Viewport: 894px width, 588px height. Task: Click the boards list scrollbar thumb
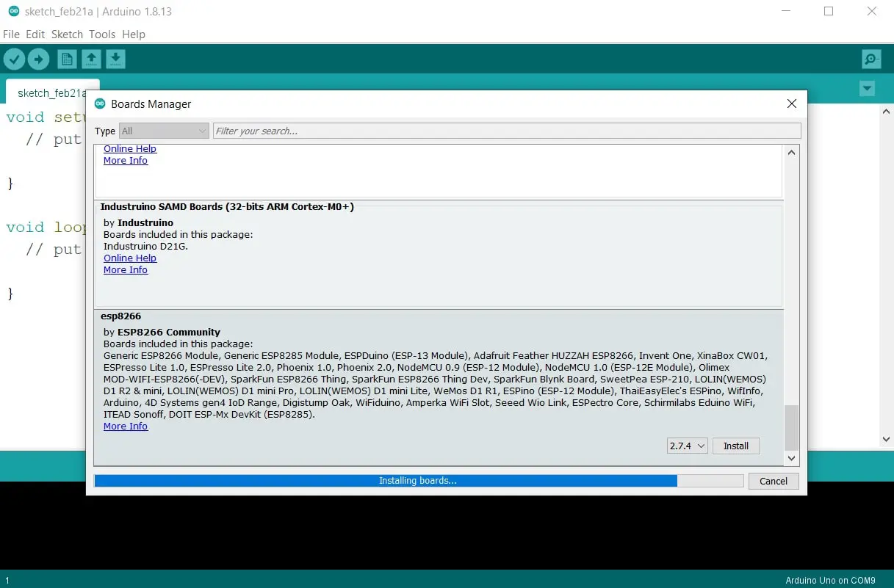click(791, 427)
